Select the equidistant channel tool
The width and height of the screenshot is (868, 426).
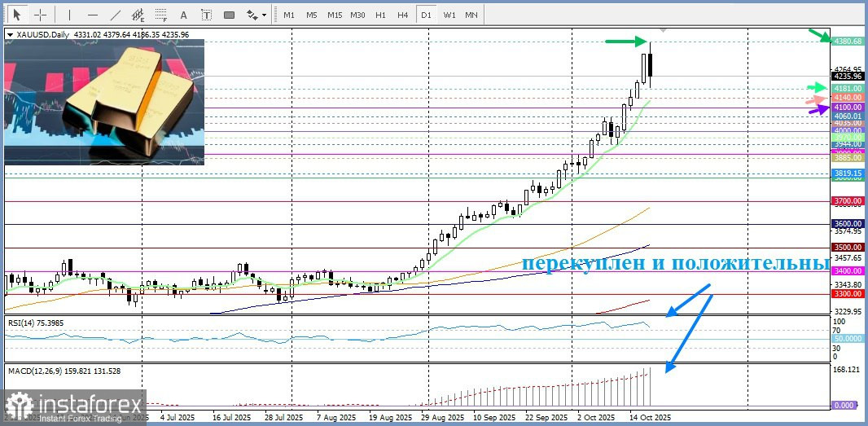pos(138,15)
